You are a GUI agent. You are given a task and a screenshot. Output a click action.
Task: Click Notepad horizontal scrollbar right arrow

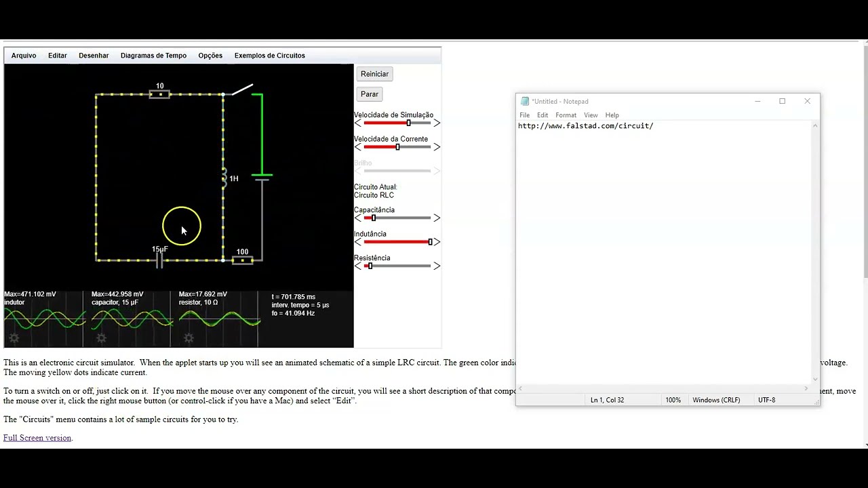806,388
